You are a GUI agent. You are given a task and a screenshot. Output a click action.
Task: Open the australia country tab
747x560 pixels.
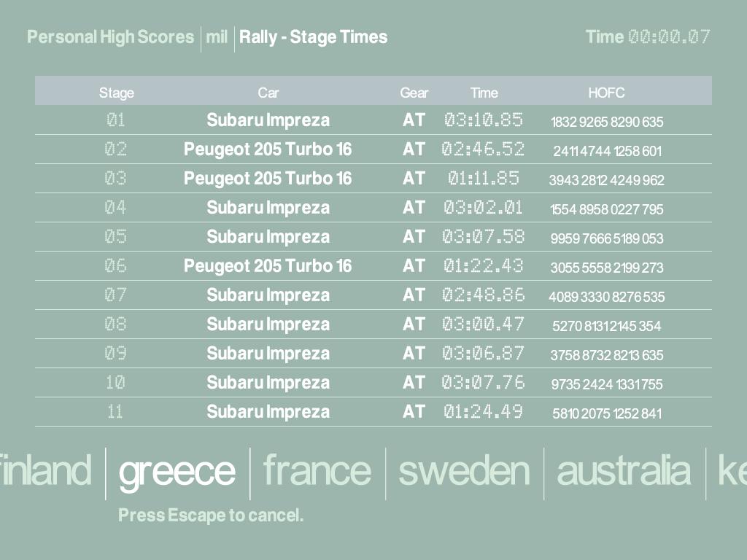[623, 470]
